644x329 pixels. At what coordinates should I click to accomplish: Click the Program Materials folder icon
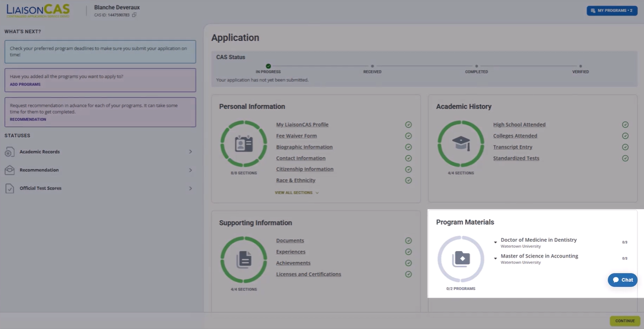(x=461, y=259)
